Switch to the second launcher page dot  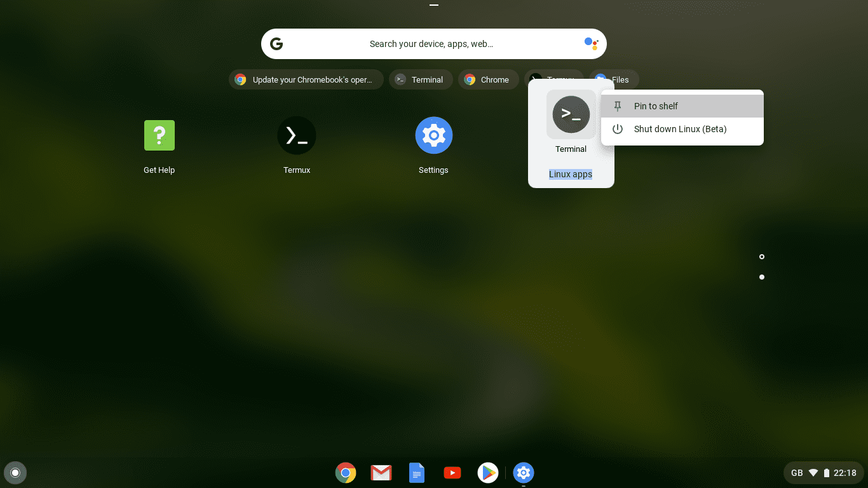coord(761,276)
